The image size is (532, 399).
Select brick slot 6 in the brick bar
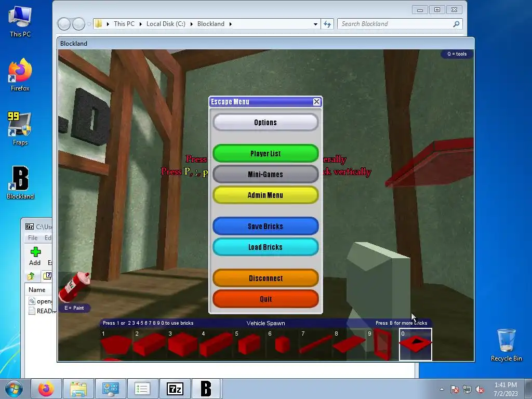pos(283,345)
